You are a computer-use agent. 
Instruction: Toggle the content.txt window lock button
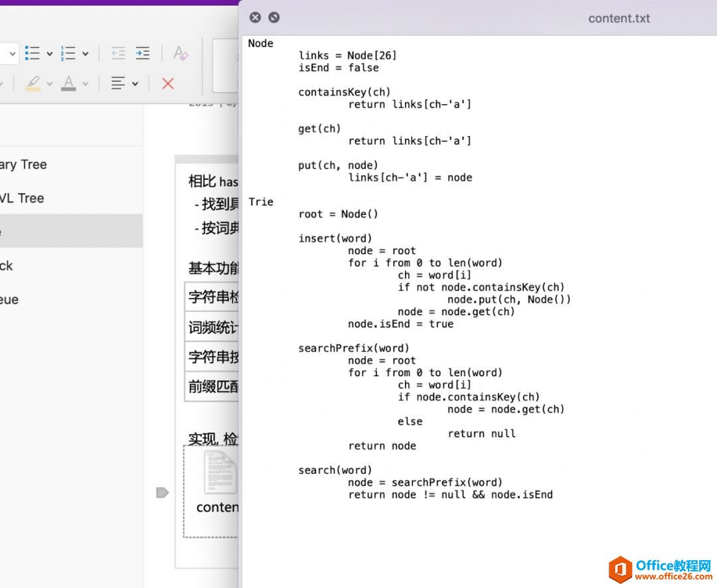click(273, 17)
